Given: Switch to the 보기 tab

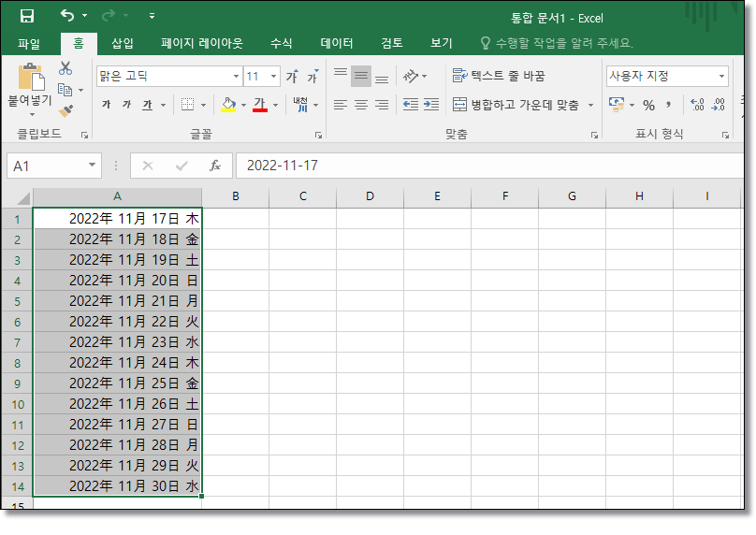Looking at the screenshot, I should click(442, 43).
